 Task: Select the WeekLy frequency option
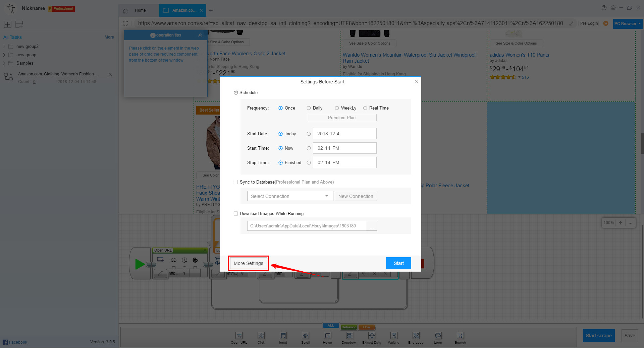(x=337, y=108)
